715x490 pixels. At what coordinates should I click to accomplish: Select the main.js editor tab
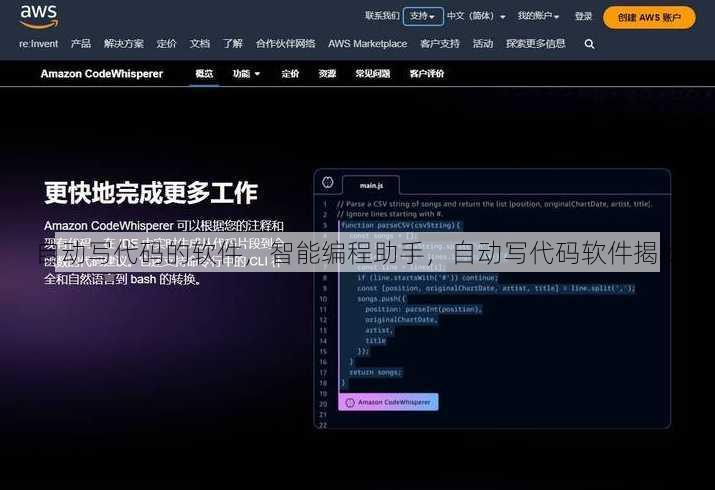[371, 186]
